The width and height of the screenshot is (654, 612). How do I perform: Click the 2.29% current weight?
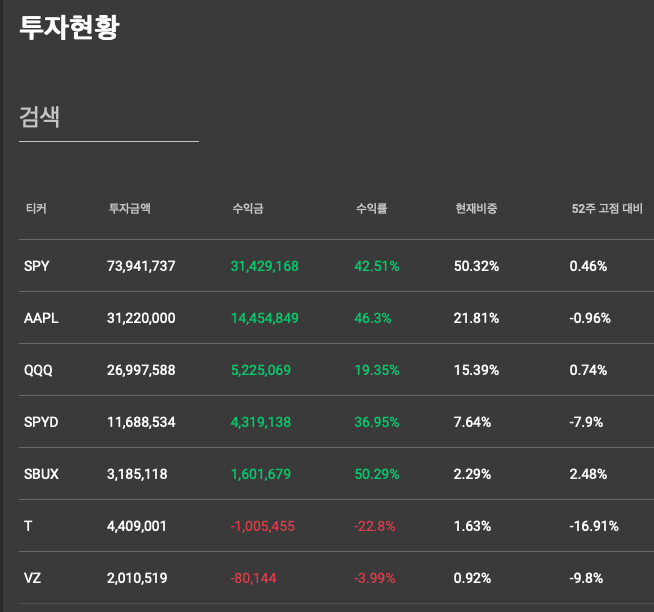(473, 474)
